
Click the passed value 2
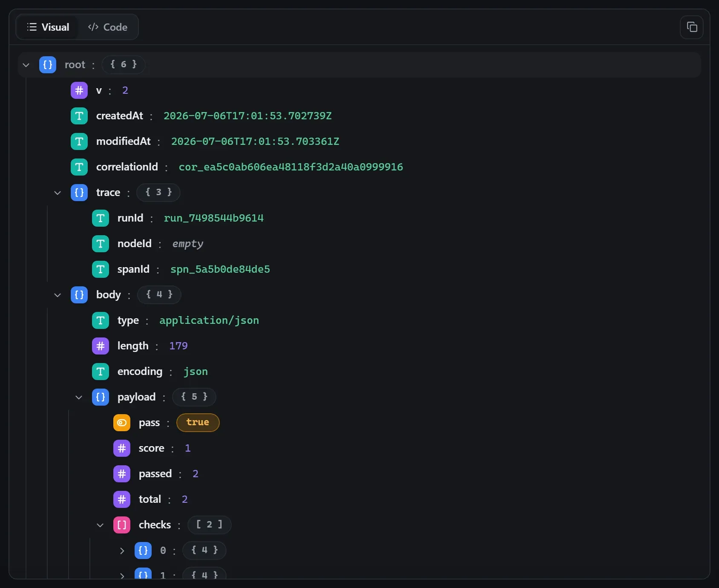coord(196,474)
